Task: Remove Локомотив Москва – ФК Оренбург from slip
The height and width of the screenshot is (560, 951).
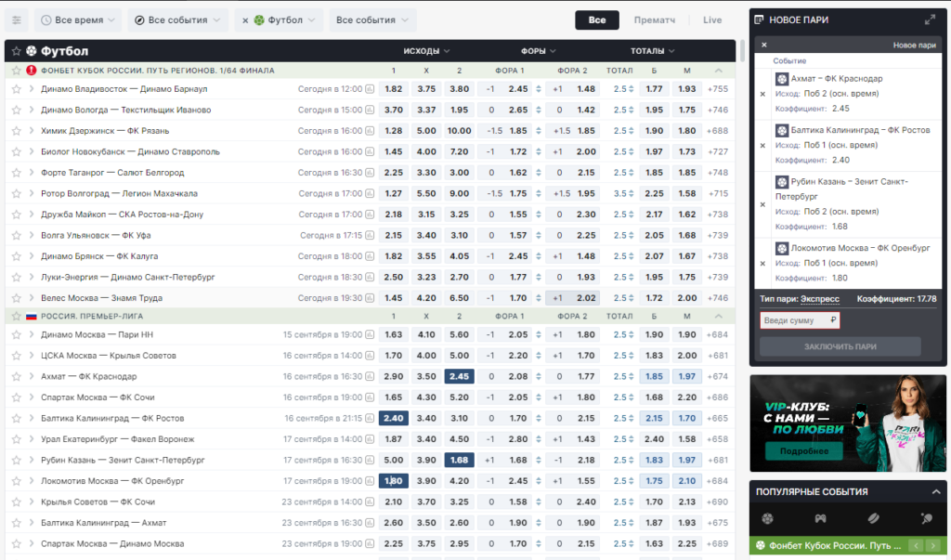Action: tap(763, 264)
